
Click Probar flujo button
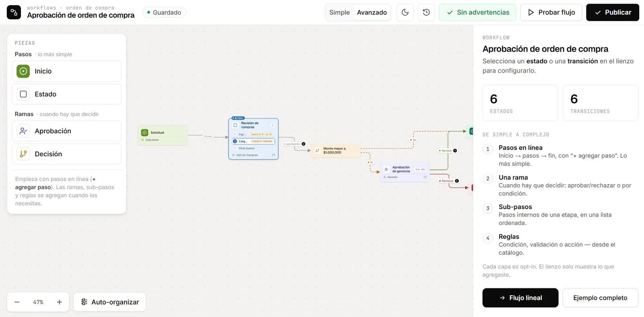[x=551, y=12]
